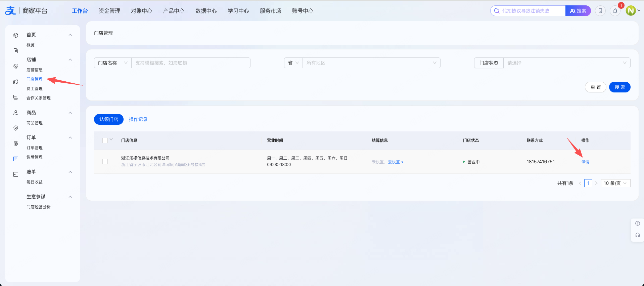The width and height of the screenshot is (644, 286).
Task: Open 订单管理 in sidebar
Action: point(35,148)
